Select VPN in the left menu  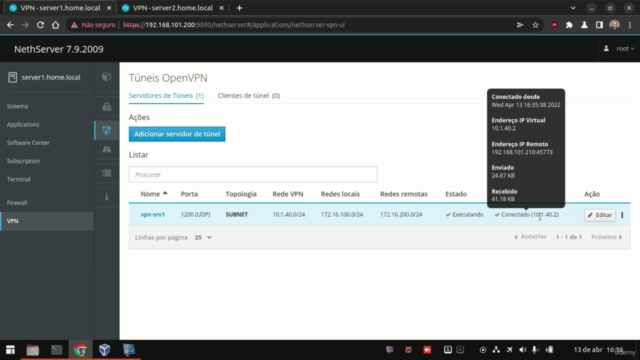coord(47,221)
